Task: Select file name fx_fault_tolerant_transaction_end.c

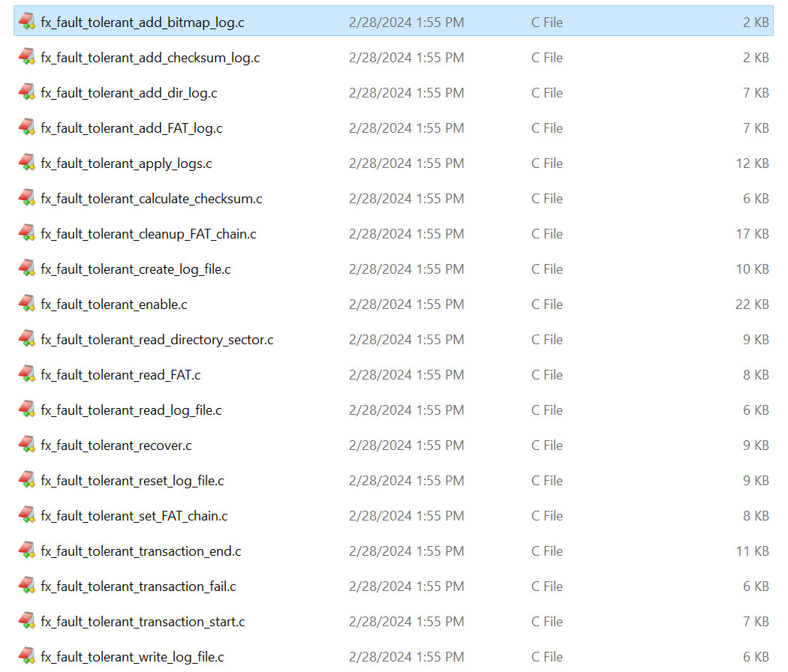Action: tap(141, 551)
